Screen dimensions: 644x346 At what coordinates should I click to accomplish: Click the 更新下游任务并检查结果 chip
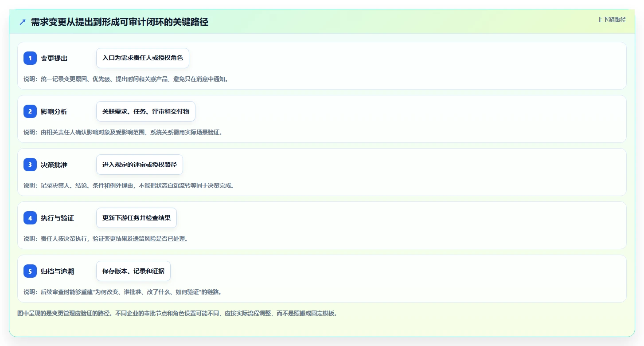point(137,218)
